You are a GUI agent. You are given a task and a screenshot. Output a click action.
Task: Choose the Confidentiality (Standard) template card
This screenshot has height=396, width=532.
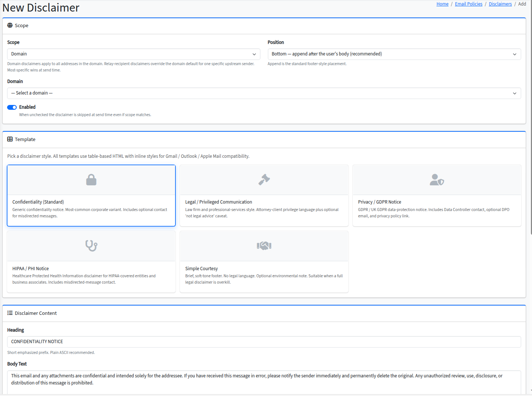pyautogui.click(x=91, y=195)
